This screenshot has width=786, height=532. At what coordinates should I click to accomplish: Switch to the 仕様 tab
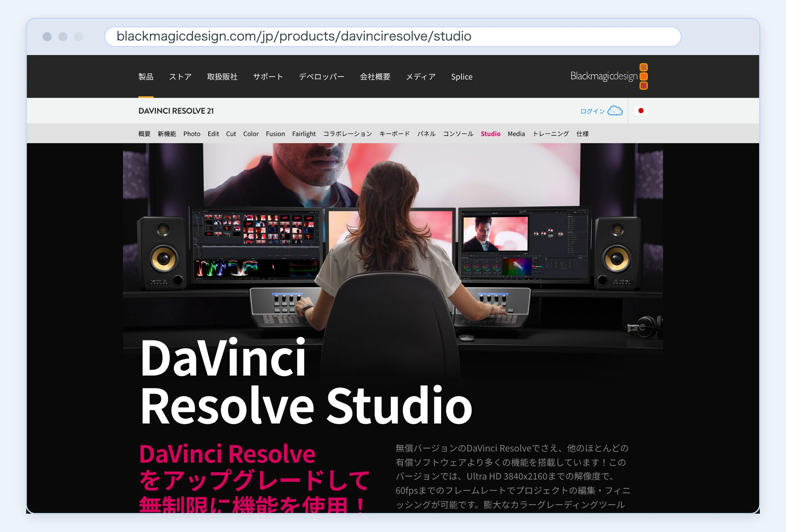(582, 134)
